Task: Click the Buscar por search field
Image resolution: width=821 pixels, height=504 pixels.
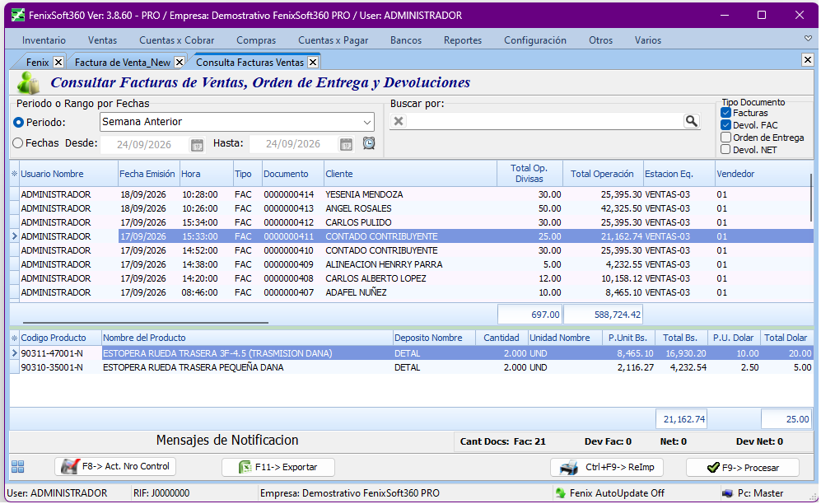Action: coord(544,121)
